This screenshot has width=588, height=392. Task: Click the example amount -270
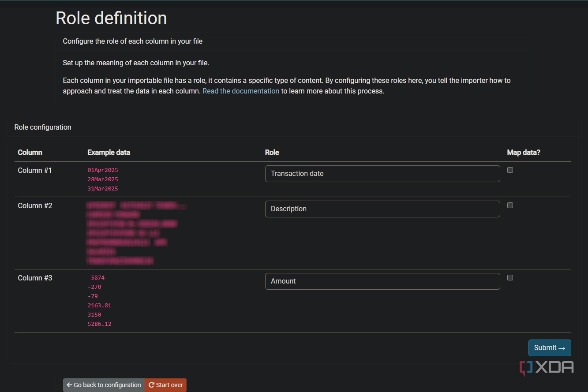coord(94,287)
